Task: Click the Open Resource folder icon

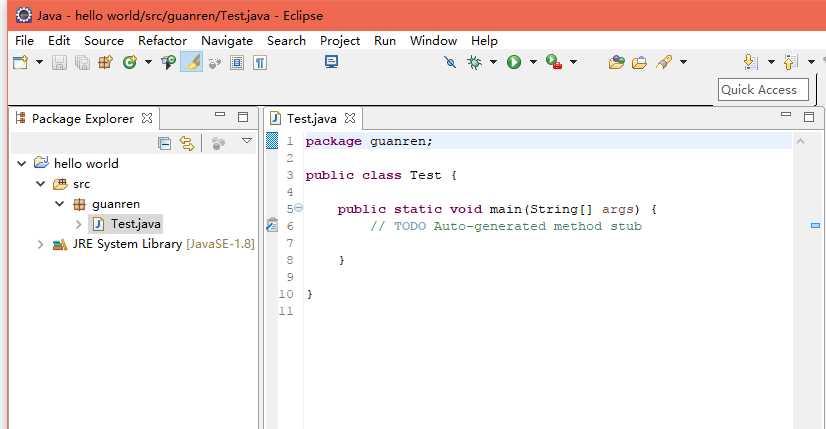Action: click(639, 63)
